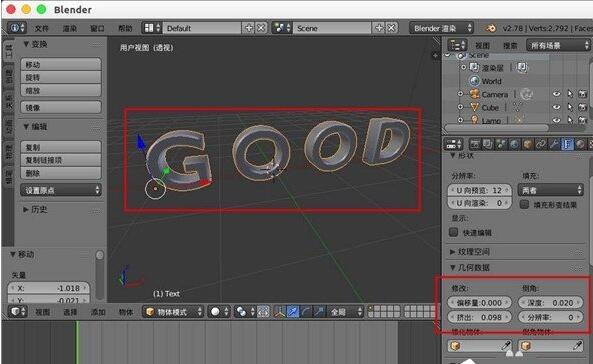Add a new screen layout next to Default
593x364 pixels.
click(249, 28)
